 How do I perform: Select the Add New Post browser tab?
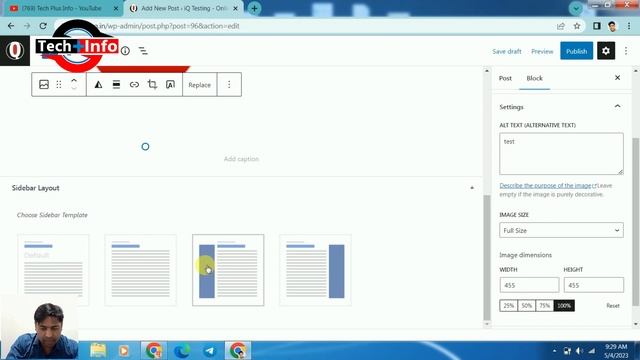tap(184, 8)
